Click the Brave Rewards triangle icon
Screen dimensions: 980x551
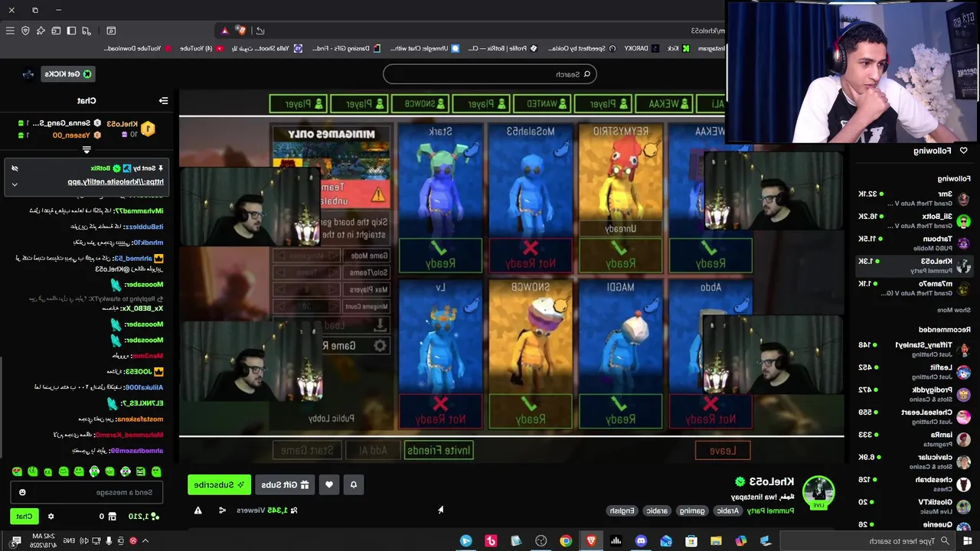pos(224,31)
